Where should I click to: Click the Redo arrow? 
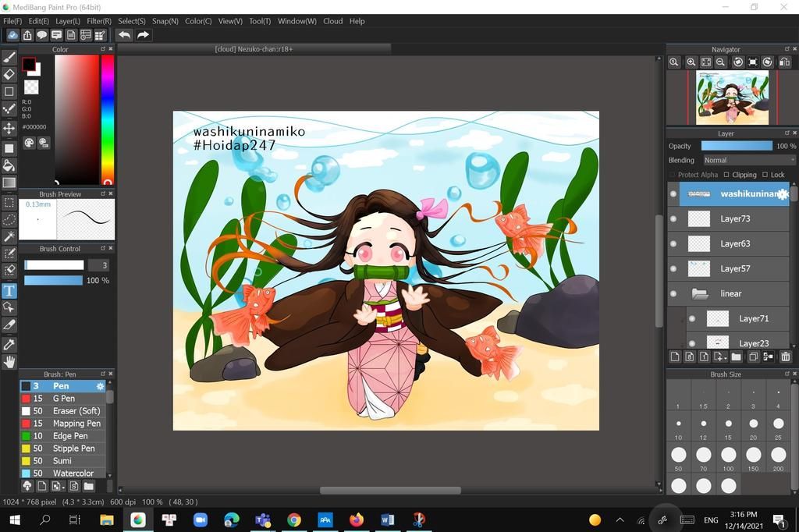coord(144,34)
